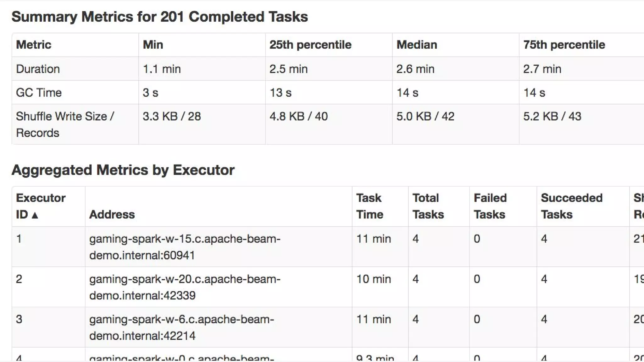Click the Metric header in summary table
This screenshot has height=362, width=644.
(34, 45)
